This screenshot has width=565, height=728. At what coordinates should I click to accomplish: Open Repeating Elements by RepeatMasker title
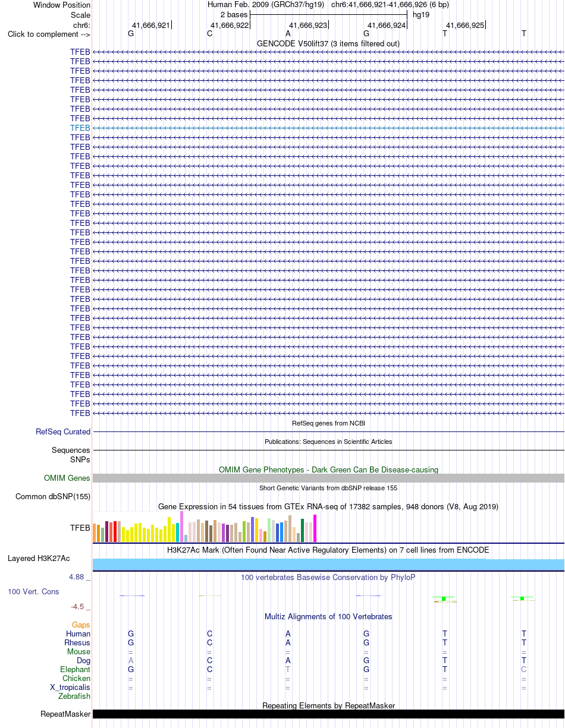328,705
